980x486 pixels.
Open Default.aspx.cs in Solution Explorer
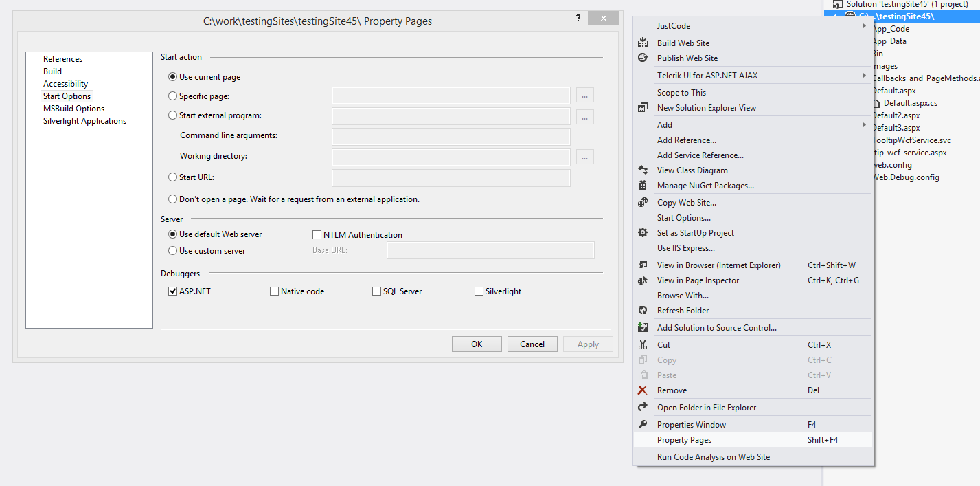coord(910,103)
